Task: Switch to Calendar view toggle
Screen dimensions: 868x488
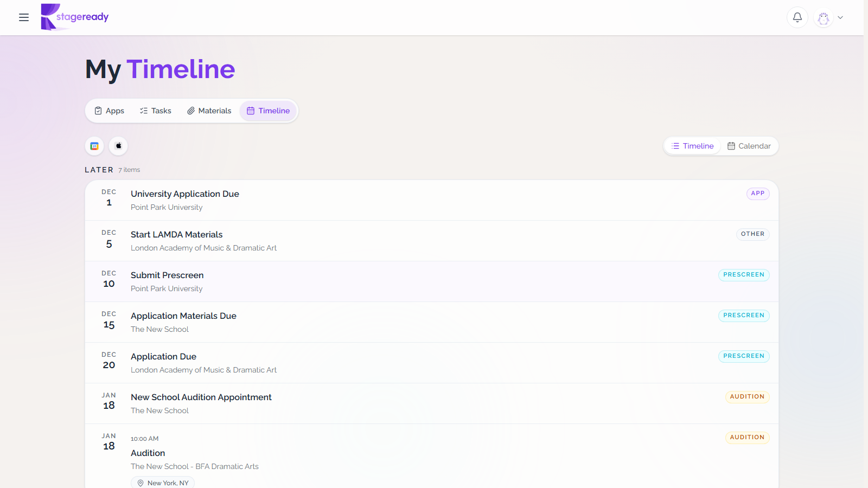Action: pyautogui.click(x=749, y=146)
